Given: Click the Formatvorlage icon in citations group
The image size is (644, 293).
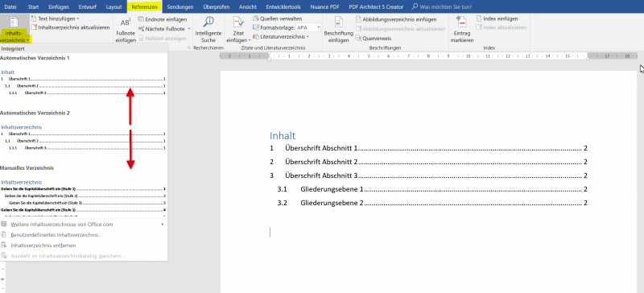Looking at the screenshot, I should (x=256, y=27).
